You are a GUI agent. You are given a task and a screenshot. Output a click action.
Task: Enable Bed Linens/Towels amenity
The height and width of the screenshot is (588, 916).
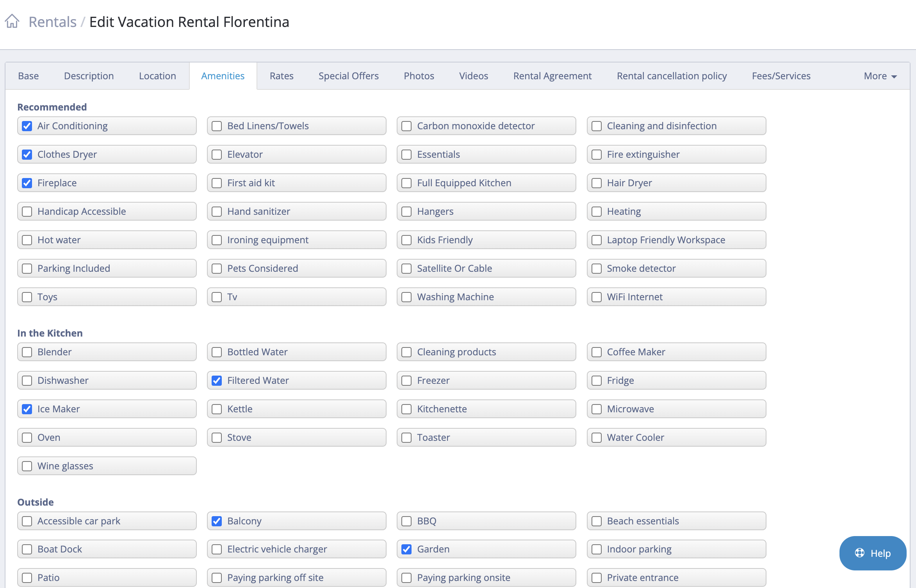[x=217, y=126]
